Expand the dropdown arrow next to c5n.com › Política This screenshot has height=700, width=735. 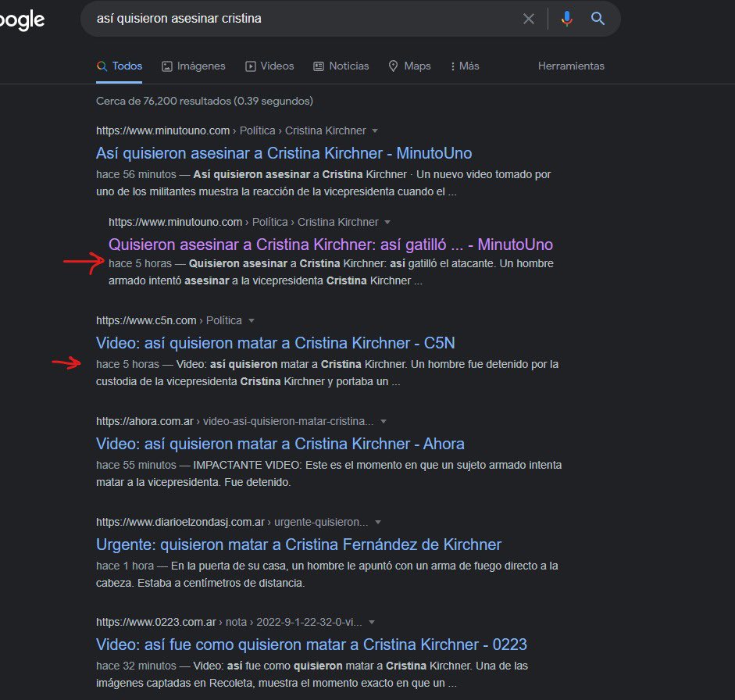(252, 320)
